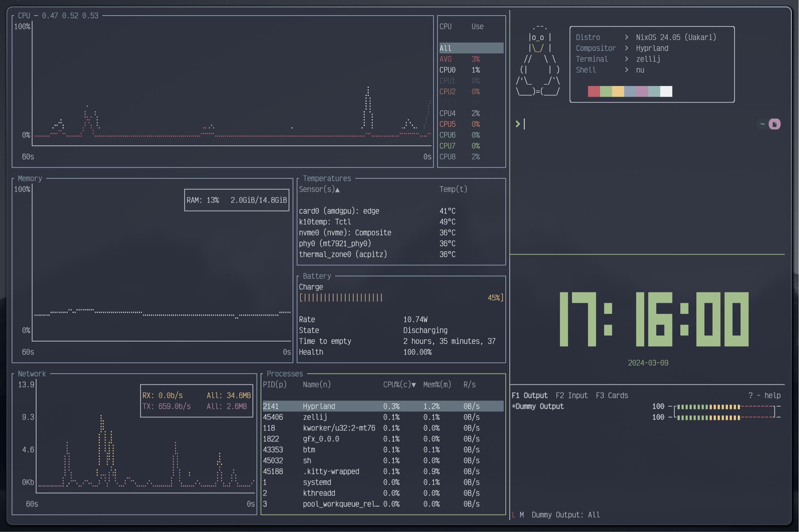This screenshot has height=532, width=799.
Task: Click the pink file icon in the prompt
Action: (x=774, y=124)
